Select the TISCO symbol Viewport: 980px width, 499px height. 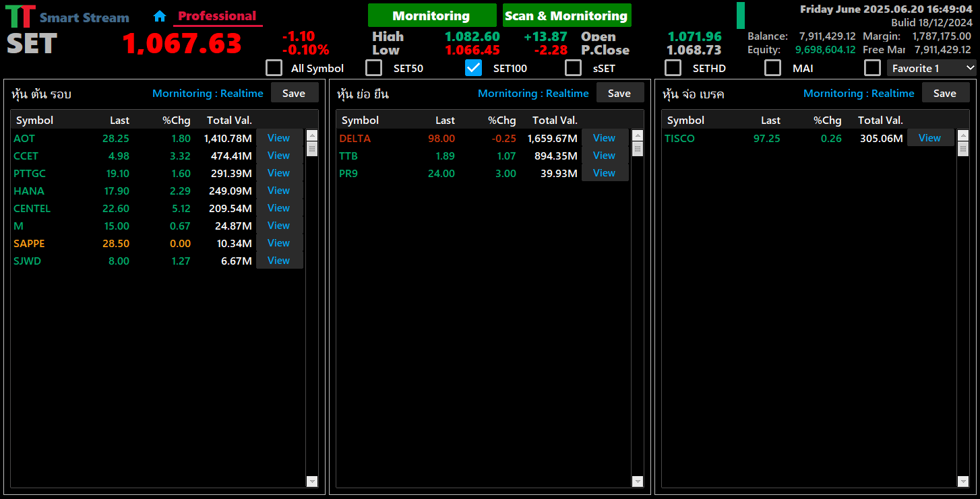[x=679, y=139]
